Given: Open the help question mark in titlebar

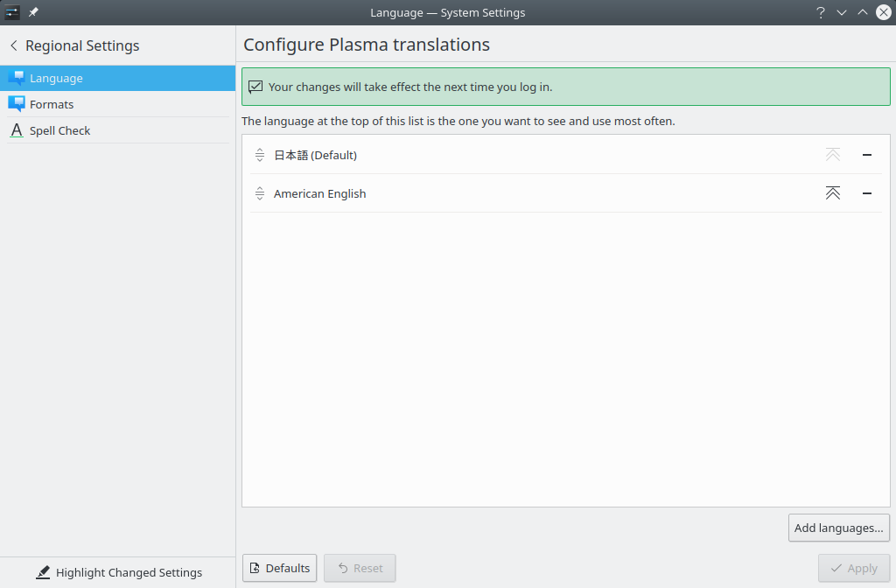Looking at the screenshot, I should click(821, 12).
